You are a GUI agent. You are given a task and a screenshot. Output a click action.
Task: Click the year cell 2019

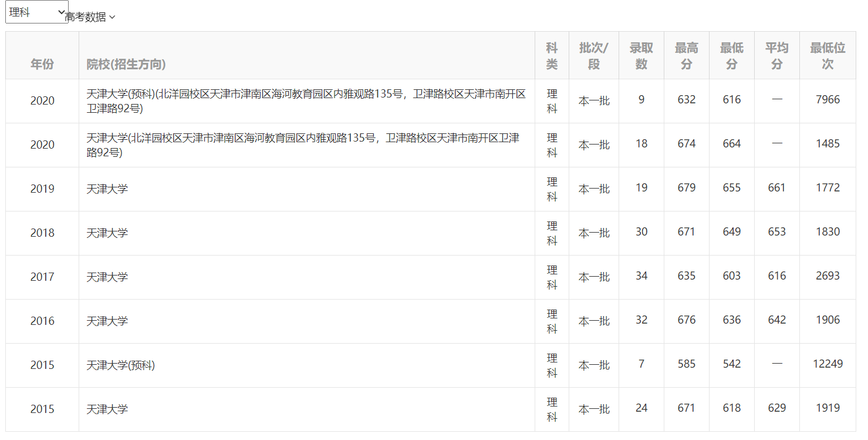(42, 189)
